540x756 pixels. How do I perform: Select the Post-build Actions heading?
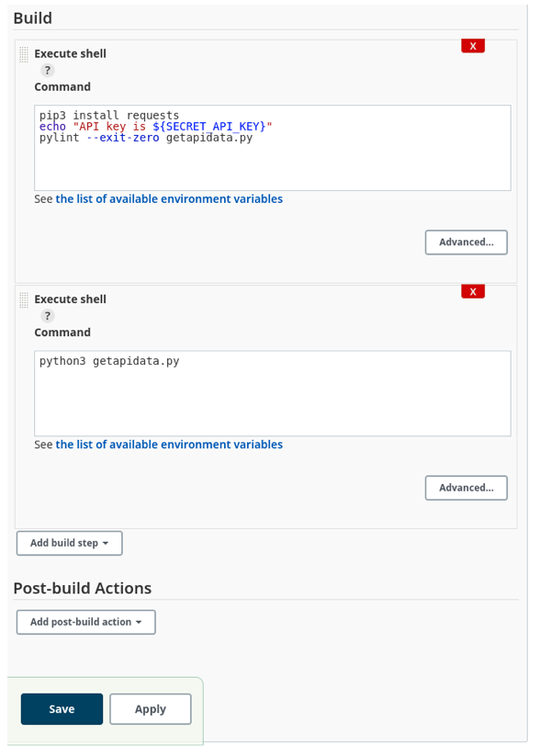(83, 588)
